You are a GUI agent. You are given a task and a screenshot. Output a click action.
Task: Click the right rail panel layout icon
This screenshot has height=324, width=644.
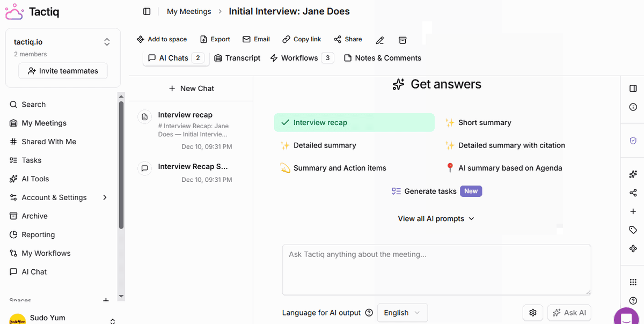coord(633,89)
